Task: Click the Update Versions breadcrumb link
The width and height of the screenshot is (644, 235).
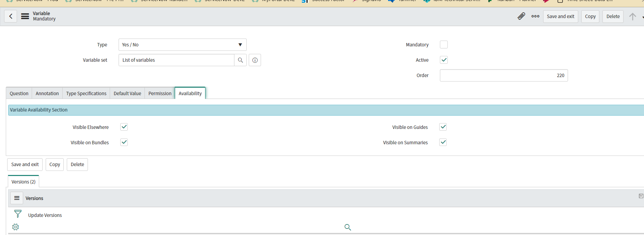Action: click(45, 215)
